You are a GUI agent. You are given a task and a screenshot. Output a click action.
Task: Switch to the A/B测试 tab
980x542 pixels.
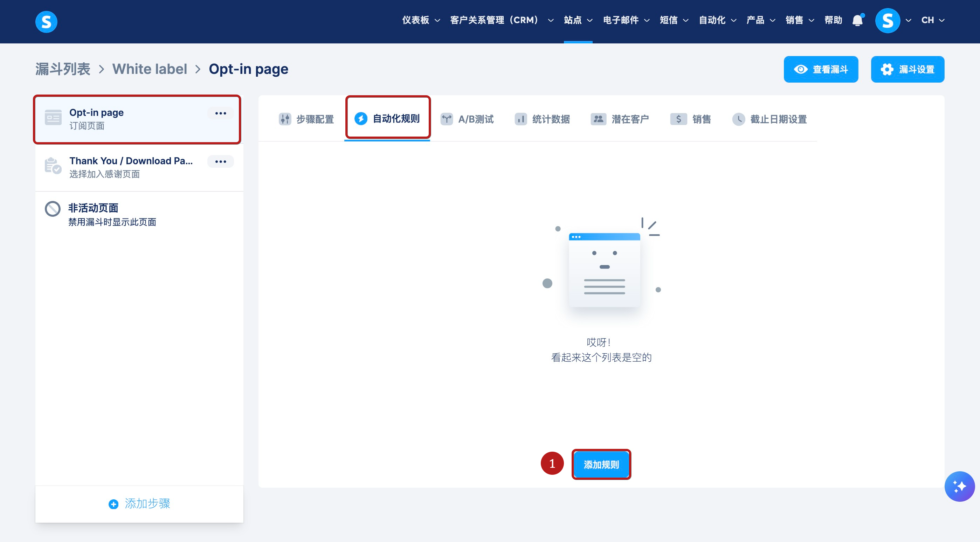pos(467,119)
